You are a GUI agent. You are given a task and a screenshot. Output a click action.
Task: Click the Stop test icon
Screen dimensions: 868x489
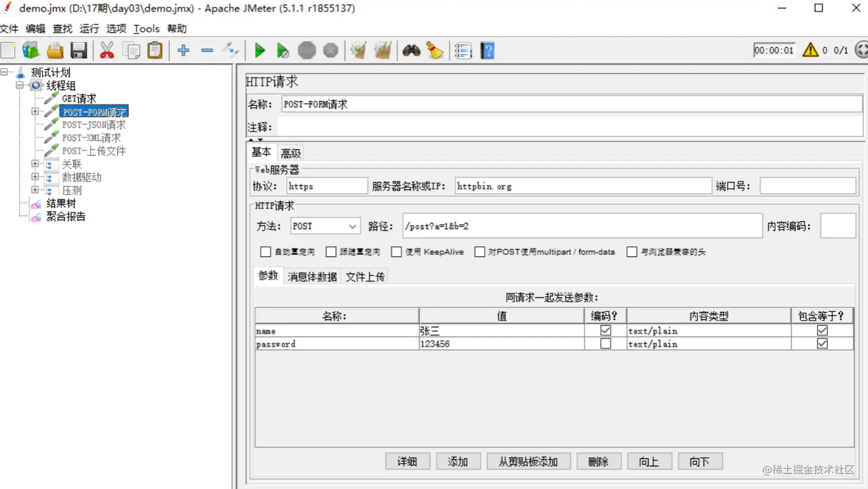[x=307, y=51]
